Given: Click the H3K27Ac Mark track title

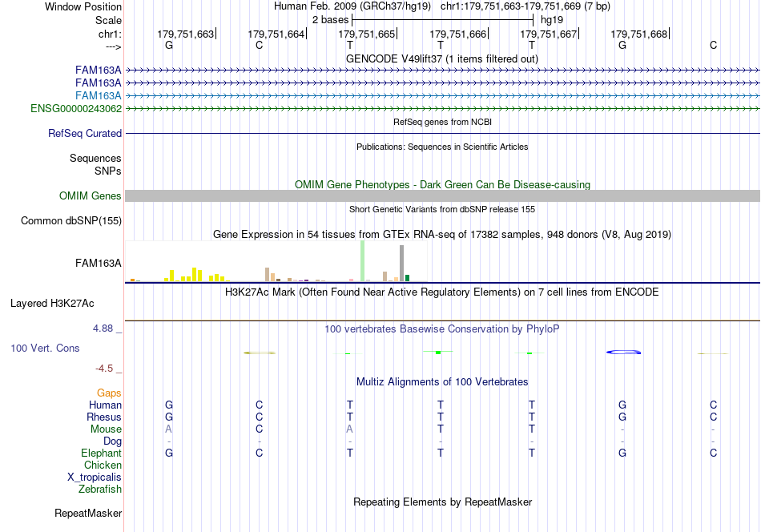Looking at the screenshot, I should pyautogui.click(x=442, y=292).
